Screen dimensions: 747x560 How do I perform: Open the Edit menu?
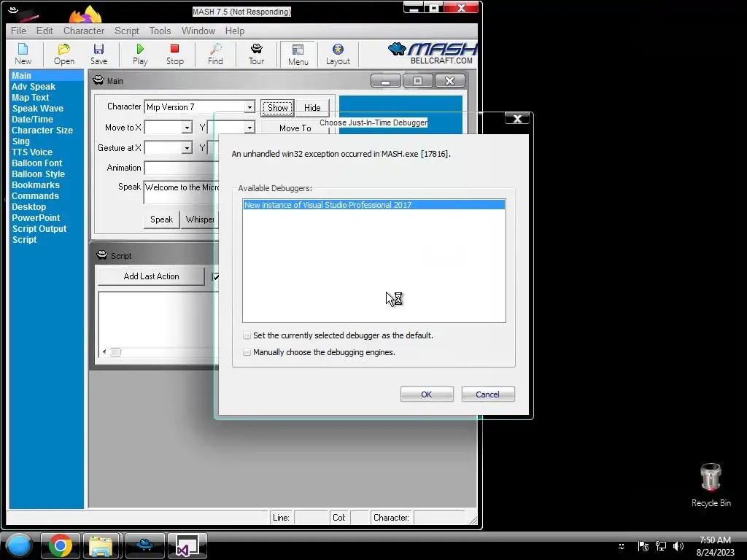point(44,31)
